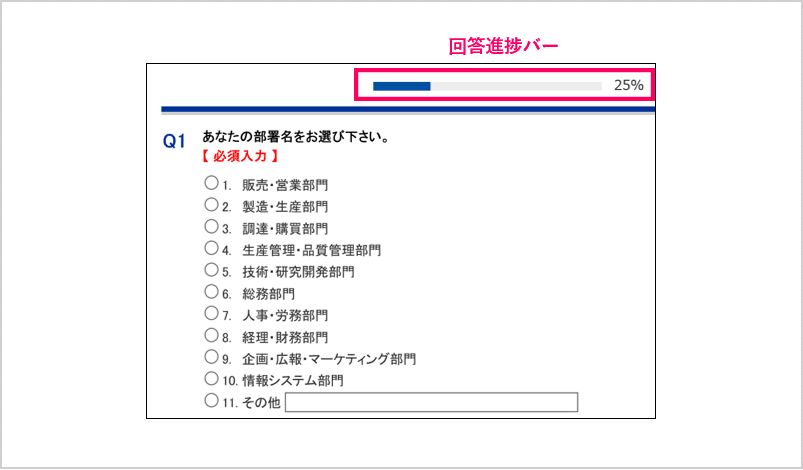Click the blue answer progress bar
This screenshot has width=803, height=470.
(x=402, y=86)
